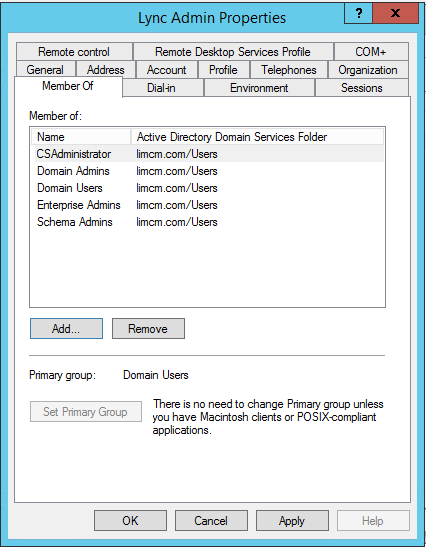Click limcm.com/Users folder for Enterprise Admins

tap(177, 205)
